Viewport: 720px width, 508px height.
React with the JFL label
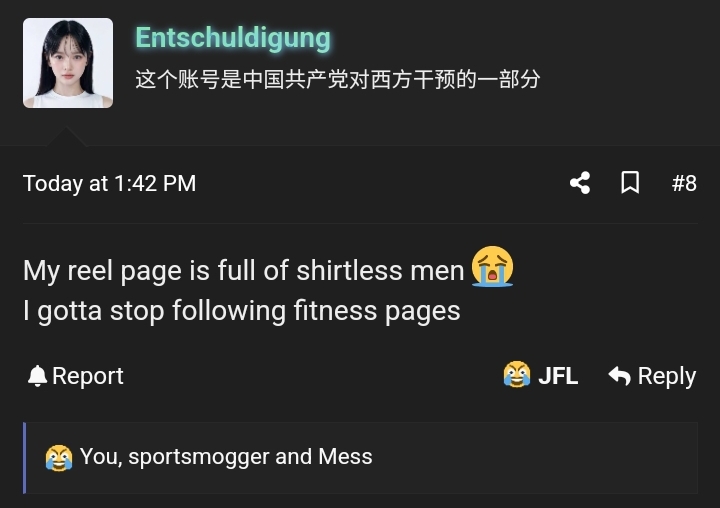[x=558, y=376]
